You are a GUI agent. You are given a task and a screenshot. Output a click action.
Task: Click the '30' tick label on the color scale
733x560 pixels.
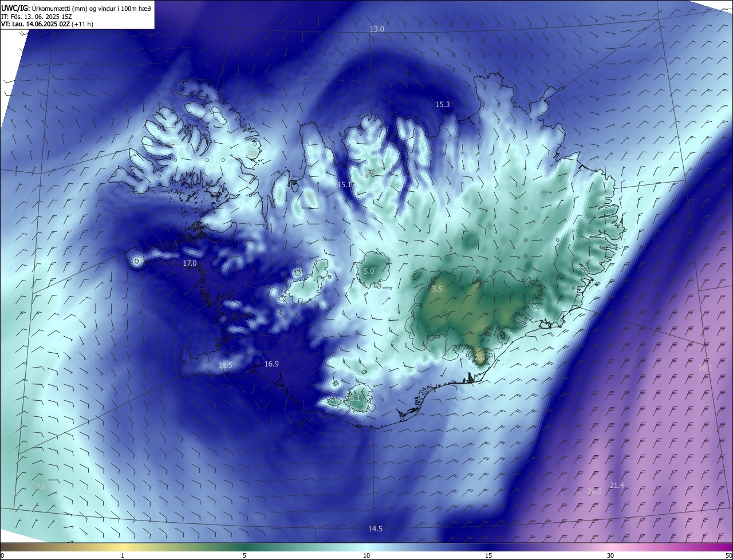click(x=610, y=555)
